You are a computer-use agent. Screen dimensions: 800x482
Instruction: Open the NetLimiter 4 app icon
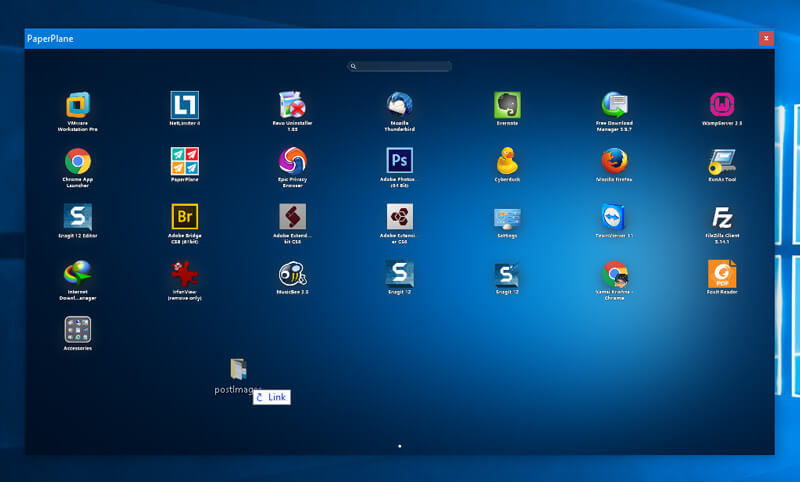pyautogui.click(x=185, y=105)
